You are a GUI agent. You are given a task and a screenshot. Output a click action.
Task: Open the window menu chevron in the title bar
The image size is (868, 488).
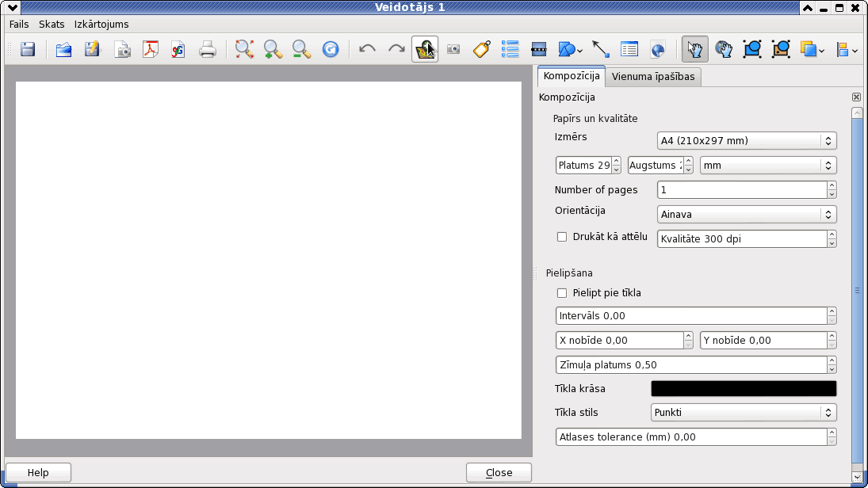(x=12, y=7)
